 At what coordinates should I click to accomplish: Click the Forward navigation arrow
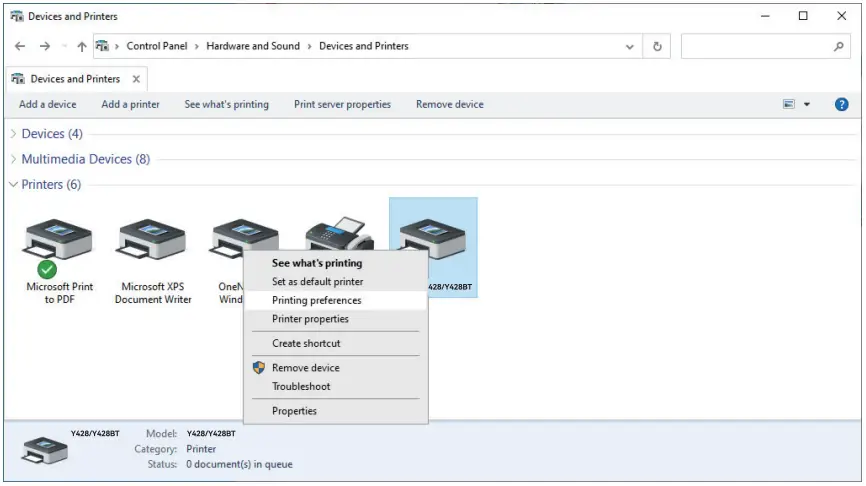click(x=45, y=46)
